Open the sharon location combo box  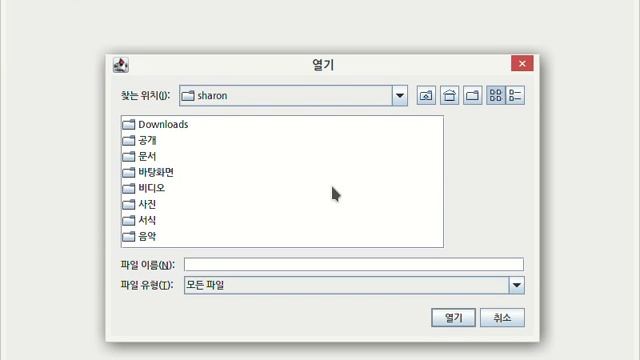pos(293,96)
